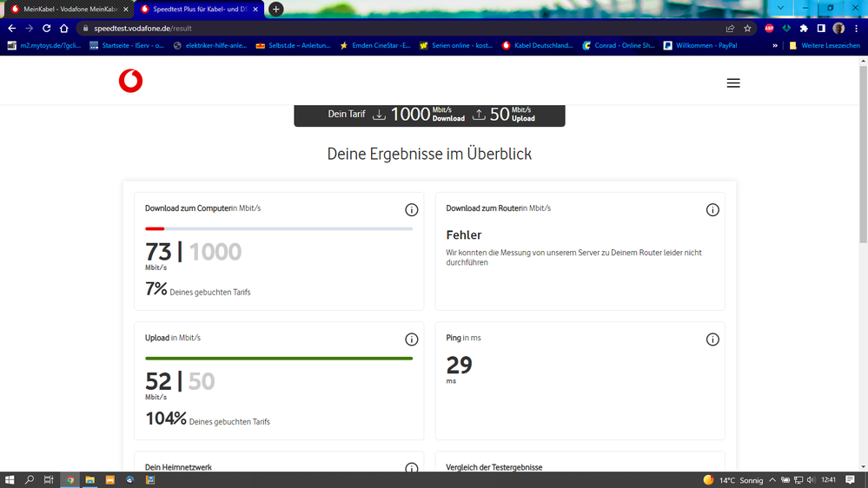Screen dimensions: 868x488
Task: Open a new browser tab
Action: [275, 9]
